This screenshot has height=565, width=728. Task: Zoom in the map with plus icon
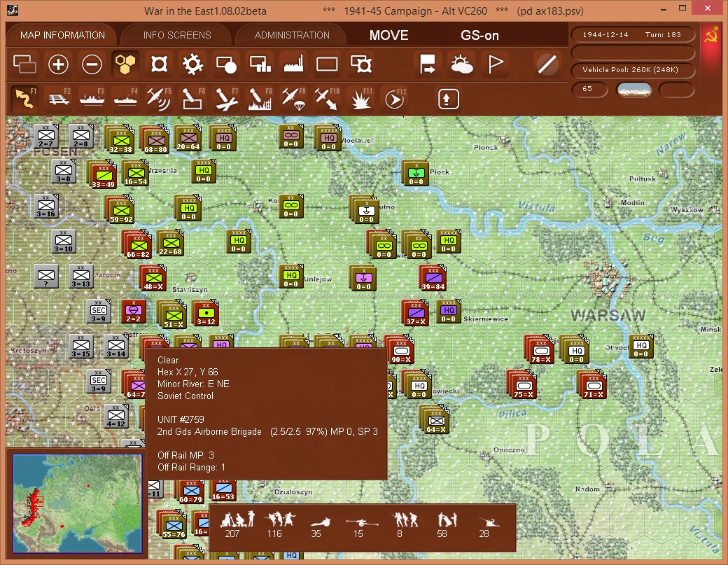(x=59, y=64)
